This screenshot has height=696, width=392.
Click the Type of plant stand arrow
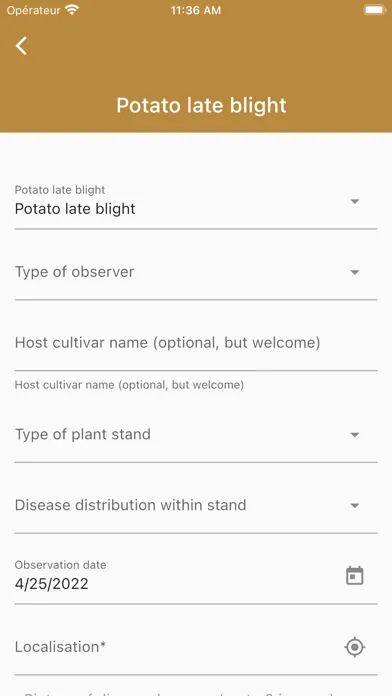pyautogui.click(x=354, y=435)
